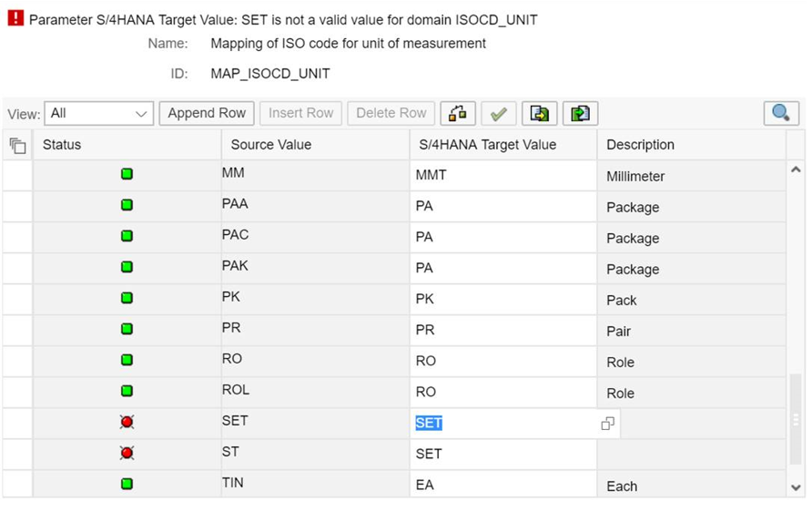Viewport: 812px width, 512px height.
Task: Click the PA target value for PAA row
Action: (x=503, y=206)
